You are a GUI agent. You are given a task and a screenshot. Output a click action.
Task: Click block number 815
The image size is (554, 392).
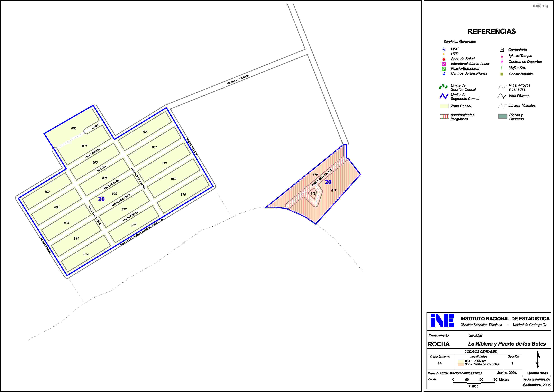click(x=134, y=225)
